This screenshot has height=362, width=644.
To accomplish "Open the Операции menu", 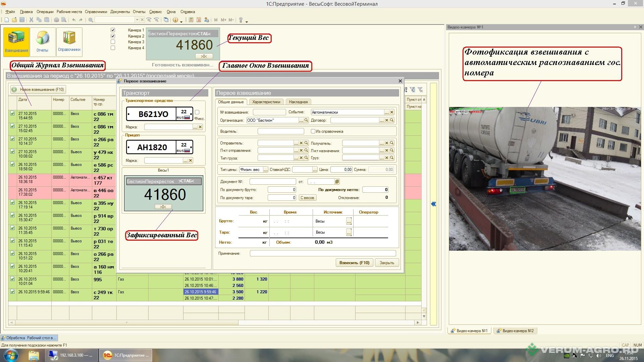I will click(45, 12).
